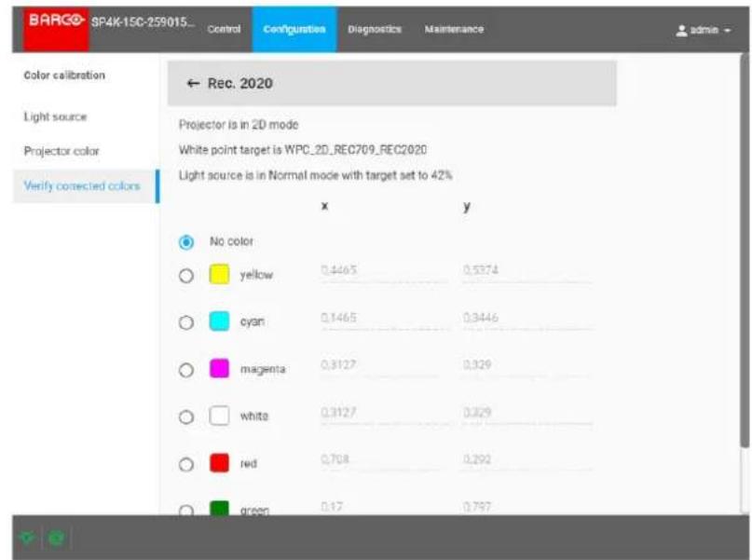The height and width of the screenshot is (560, 752).
Task: Open Color calibration in sidebar
Action: point(64,75)
